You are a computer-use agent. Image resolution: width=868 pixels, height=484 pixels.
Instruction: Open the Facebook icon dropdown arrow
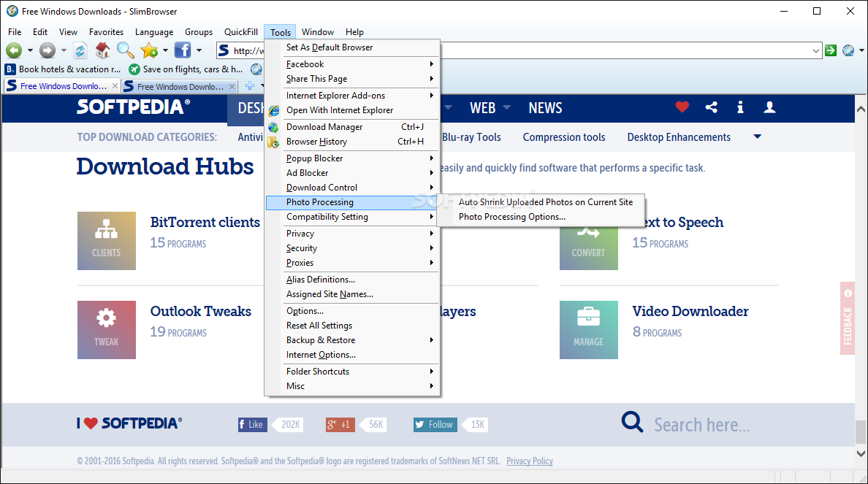point(199,50)
